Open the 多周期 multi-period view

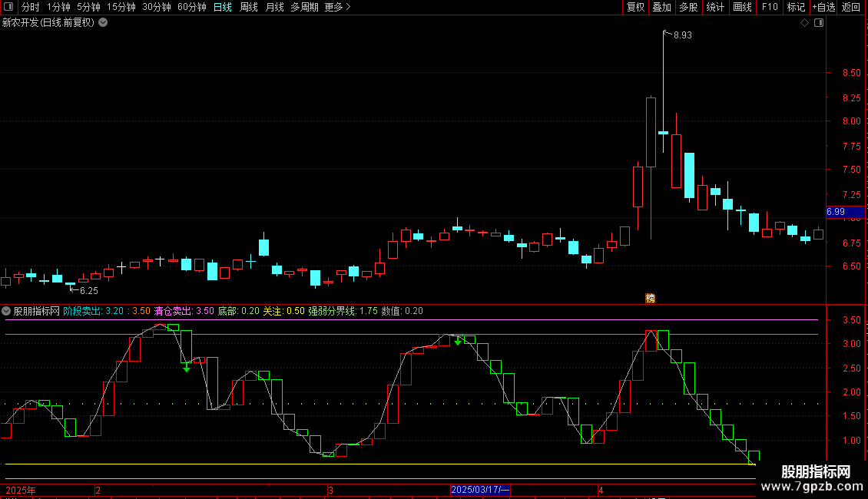pyautogui.click(x=304, y=7)
